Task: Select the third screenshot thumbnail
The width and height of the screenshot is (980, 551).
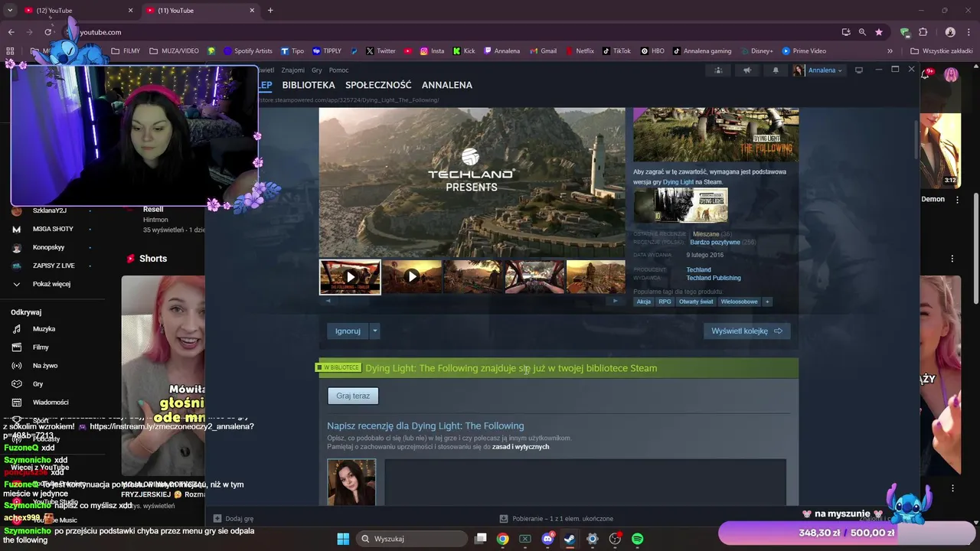Action: (473, 277)
